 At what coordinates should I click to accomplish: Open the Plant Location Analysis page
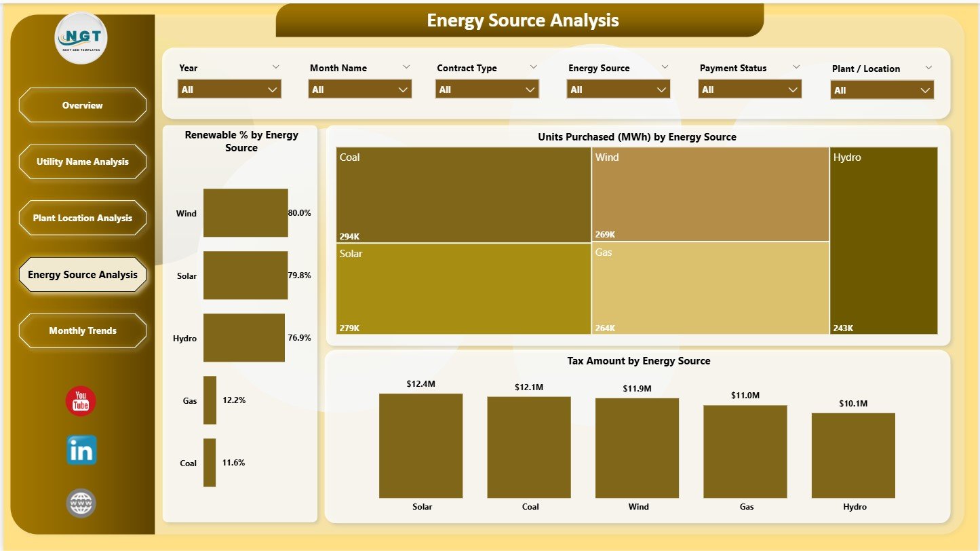(82, 218)
